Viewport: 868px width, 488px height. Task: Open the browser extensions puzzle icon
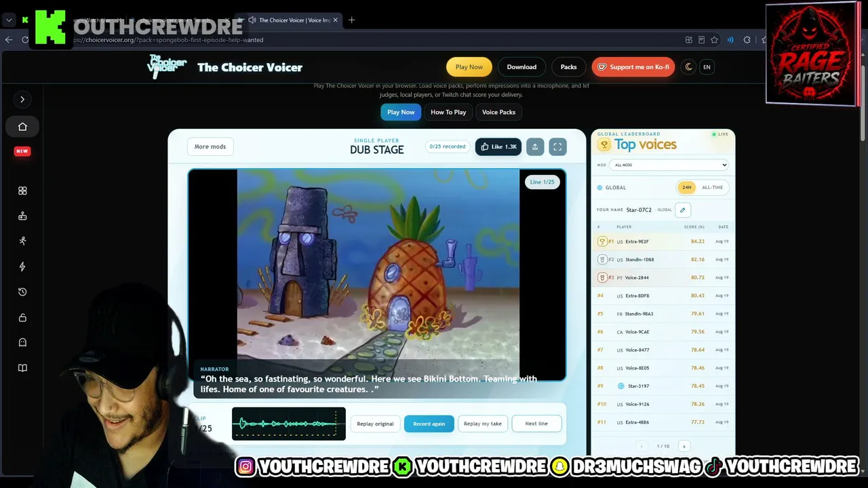[747, 40]
